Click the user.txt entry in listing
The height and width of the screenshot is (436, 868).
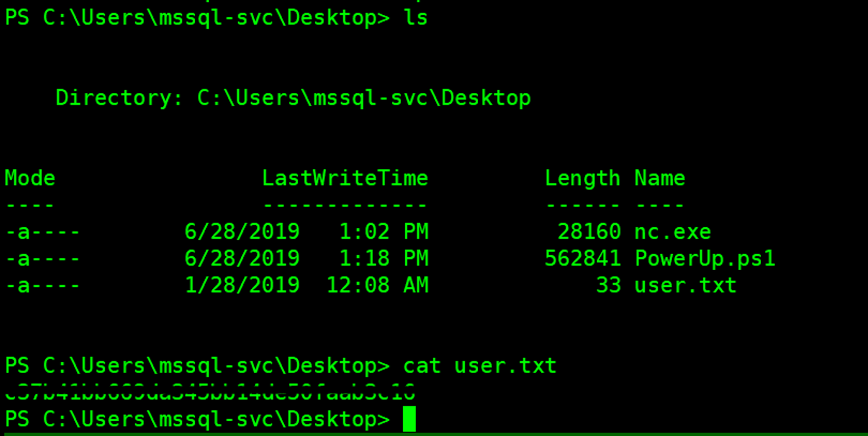[x=686, y=285]
